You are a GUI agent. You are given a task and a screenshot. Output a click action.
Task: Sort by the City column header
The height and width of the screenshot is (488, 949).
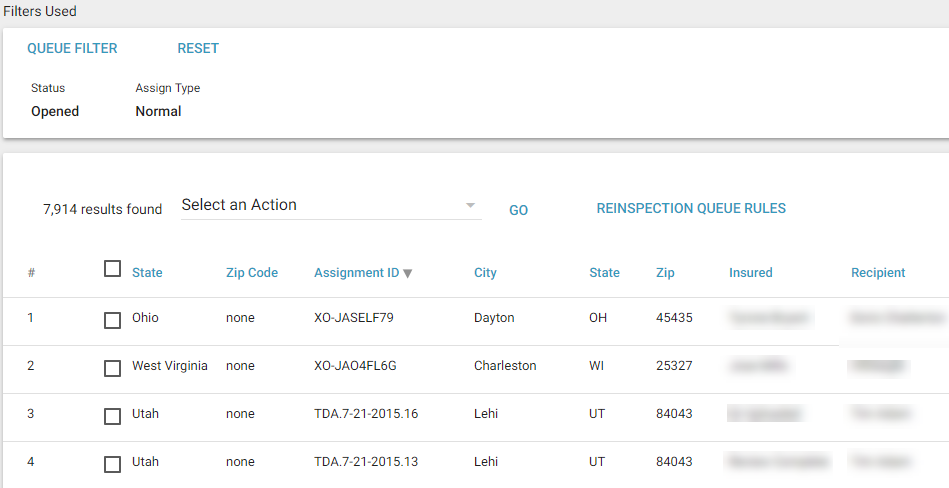(485, 272)
